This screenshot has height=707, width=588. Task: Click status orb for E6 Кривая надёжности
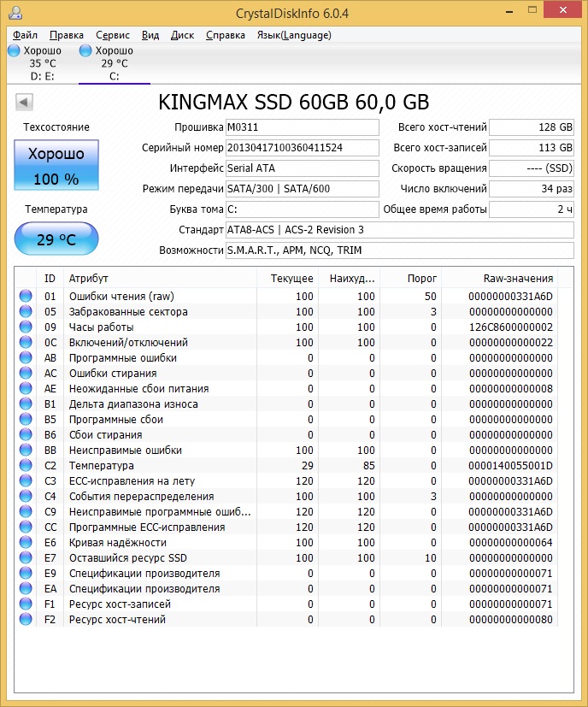click(26, 542)
